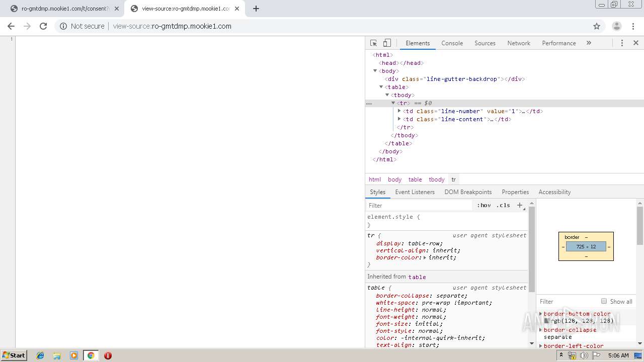This screenshot has width=644, height=362.
Task: Click the volume icon in system tray
Action: point(584,355)
